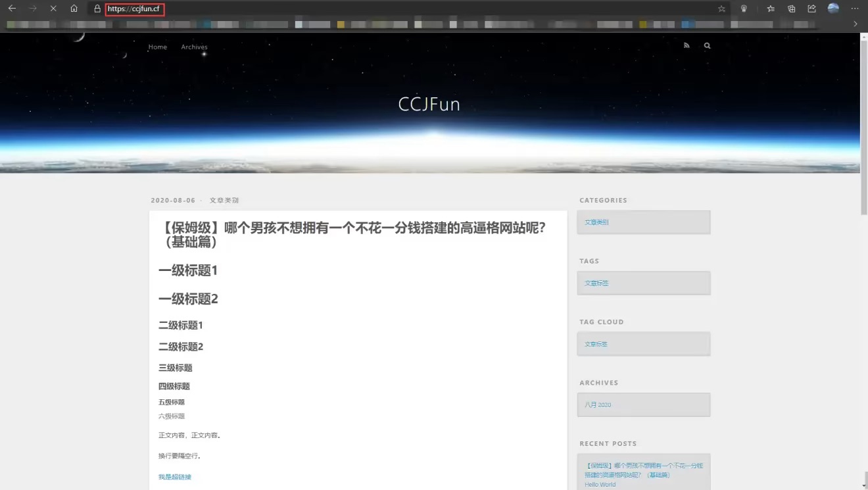Screen dimensions: 868x490
Task: Expand the bookmarks bar overflow chevron
Action: tap(856, 24)
